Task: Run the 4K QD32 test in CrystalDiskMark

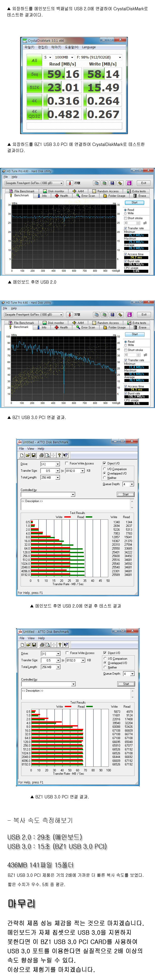Action: (34, 114)
